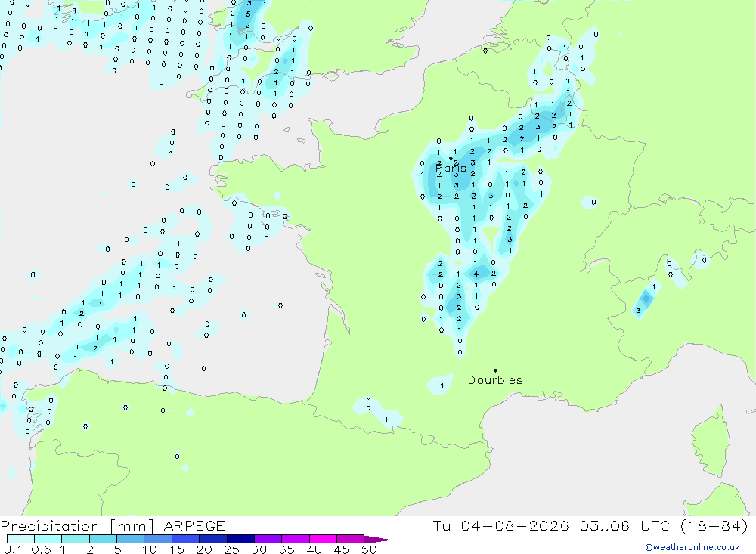Click the Paris city label
The width and height of the screenshot is (756, 554).
451,169
